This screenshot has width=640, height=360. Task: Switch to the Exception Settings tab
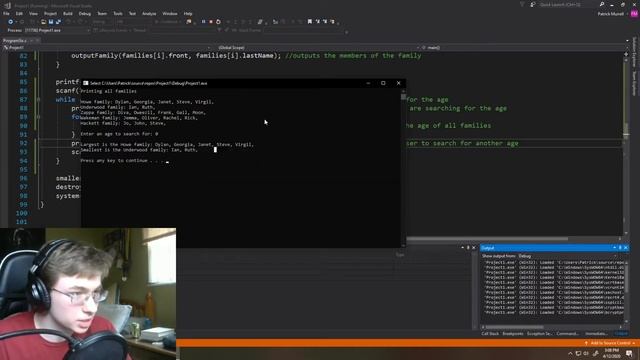(539, 333)
